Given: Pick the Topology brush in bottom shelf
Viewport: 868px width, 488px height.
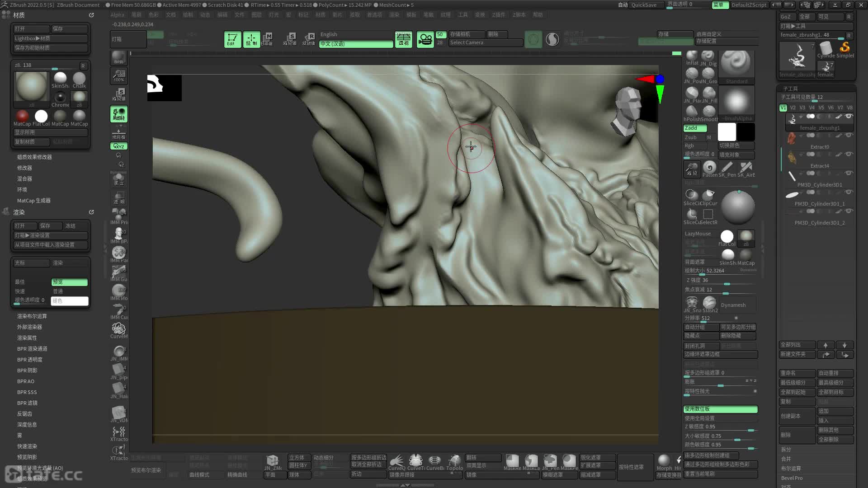Looking at the screenshot, I should coord(454,462).
